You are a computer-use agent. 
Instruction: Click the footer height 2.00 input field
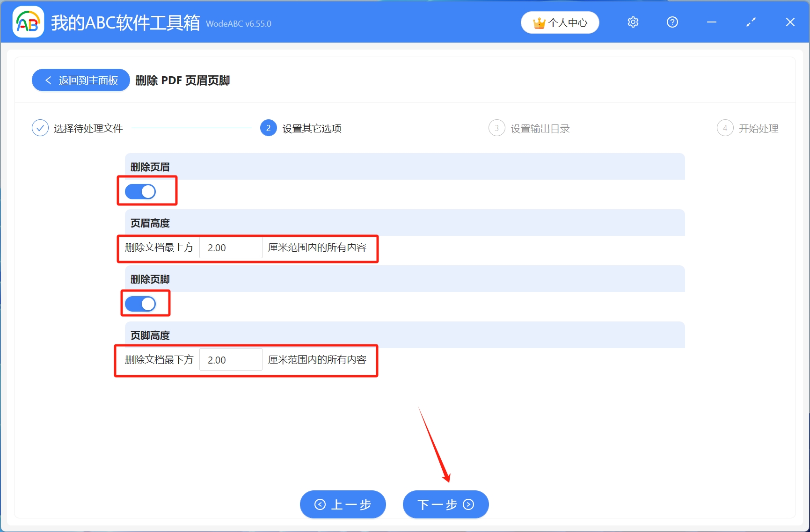tap(230, 359)
